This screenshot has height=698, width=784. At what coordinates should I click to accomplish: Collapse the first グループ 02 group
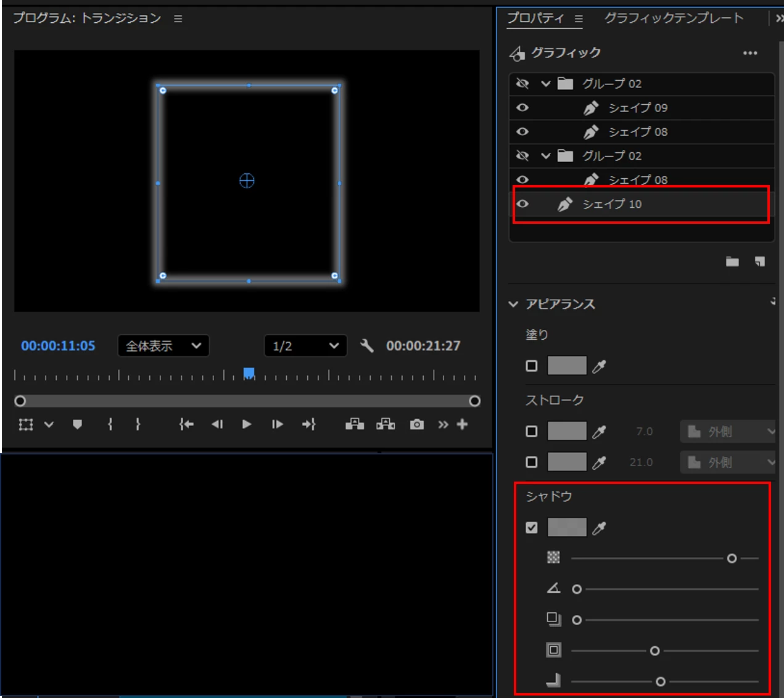pos(545,83)
